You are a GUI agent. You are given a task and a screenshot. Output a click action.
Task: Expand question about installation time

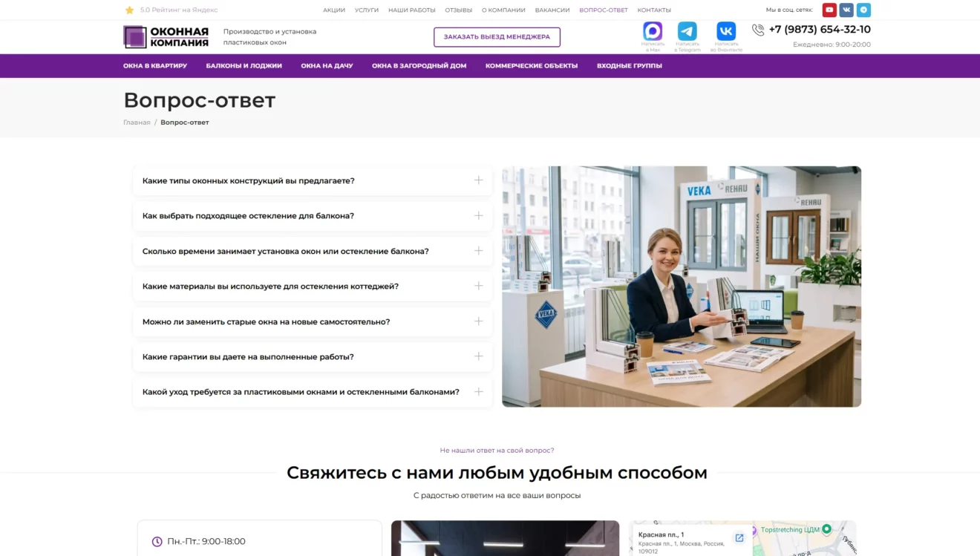point(313,251)
